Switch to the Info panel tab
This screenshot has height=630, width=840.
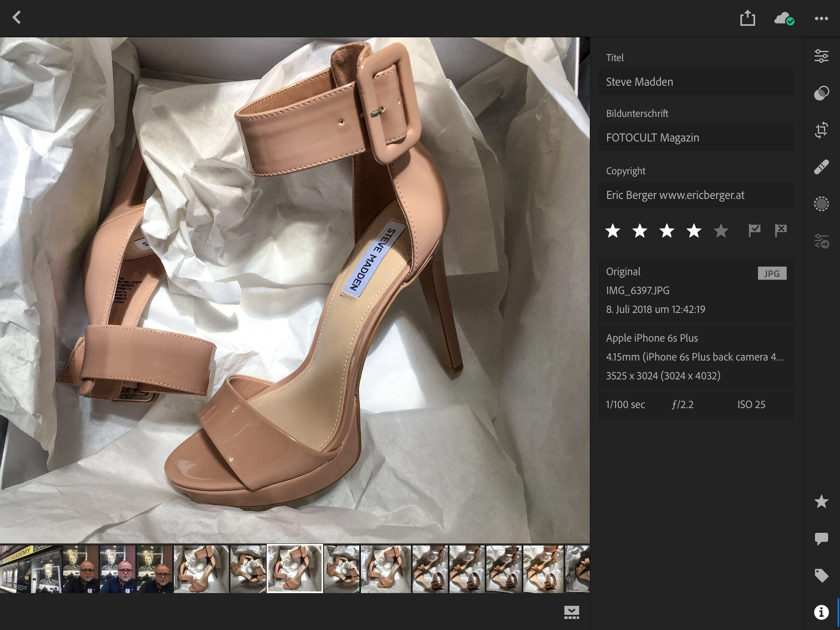[821, 612]
